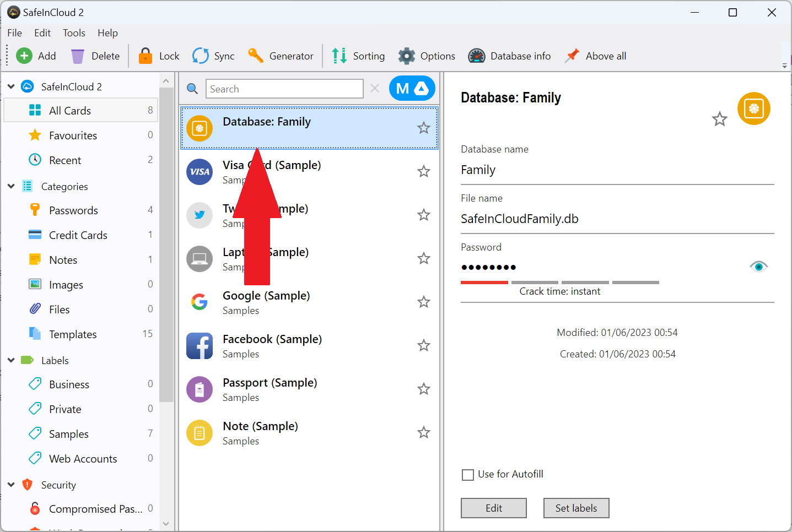Open the Facebook (Sample) card
Viewport: 792px width, 532px height.
tap(309, 345)
